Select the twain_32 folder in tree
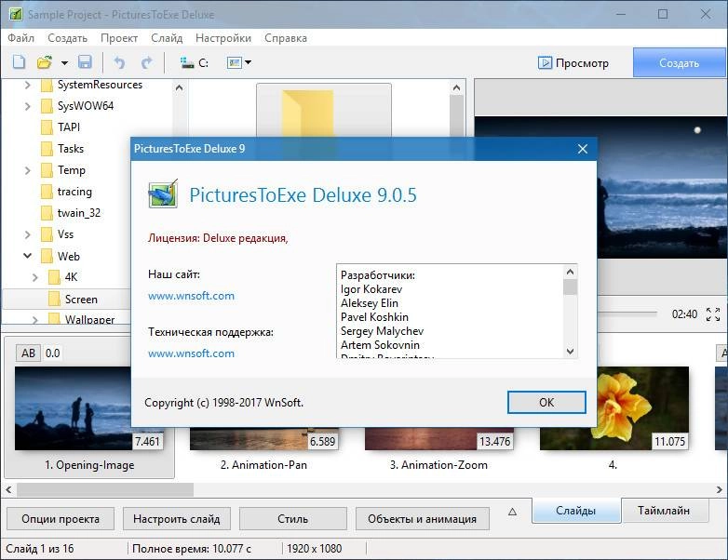The height and width of the screenshot is (560, 728). coord(79,213)
